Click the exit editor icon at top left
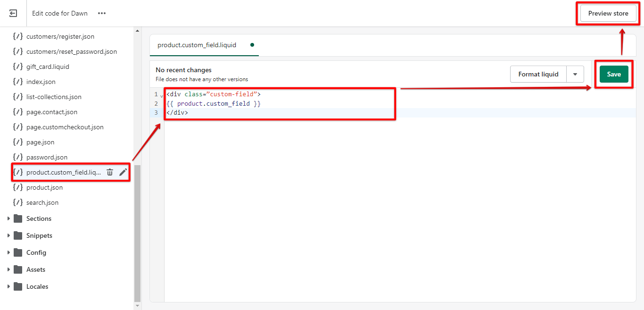 [13, 13]
